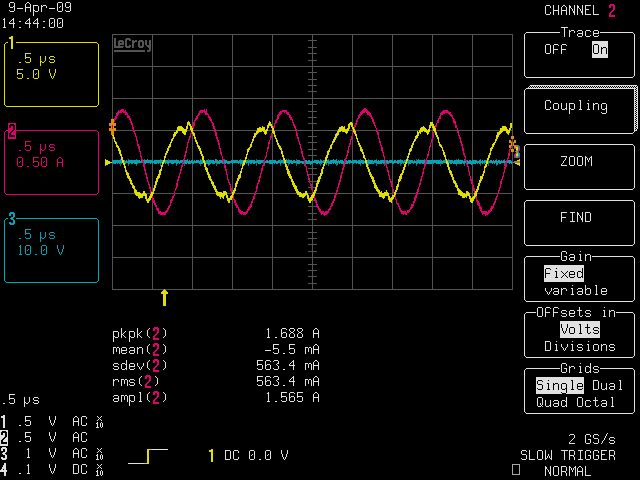Select channel 2 red trace box
The height and width of the screenshot is (480, 640).
coord(51,162)
